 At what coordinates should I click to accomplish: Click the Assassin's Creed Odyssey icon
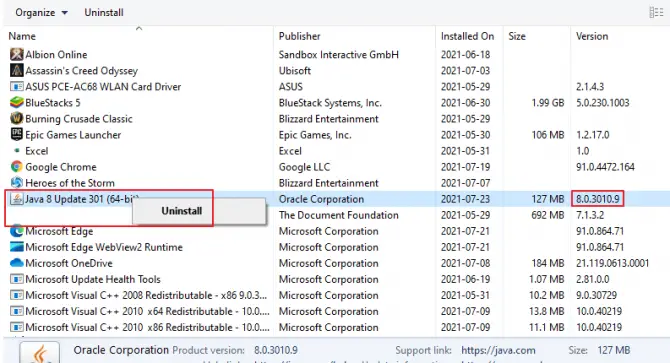16,70
